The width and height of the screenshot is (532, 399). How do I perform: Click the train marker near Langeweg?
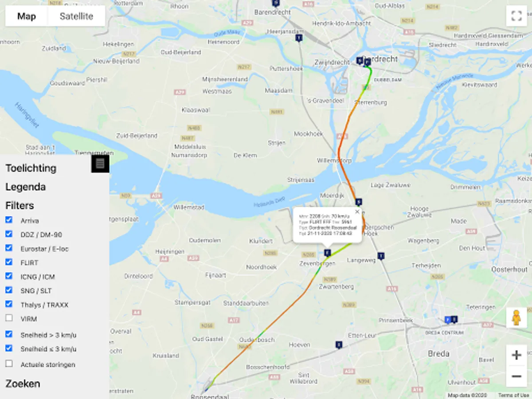pyautogui.click(x=380, y=255)
